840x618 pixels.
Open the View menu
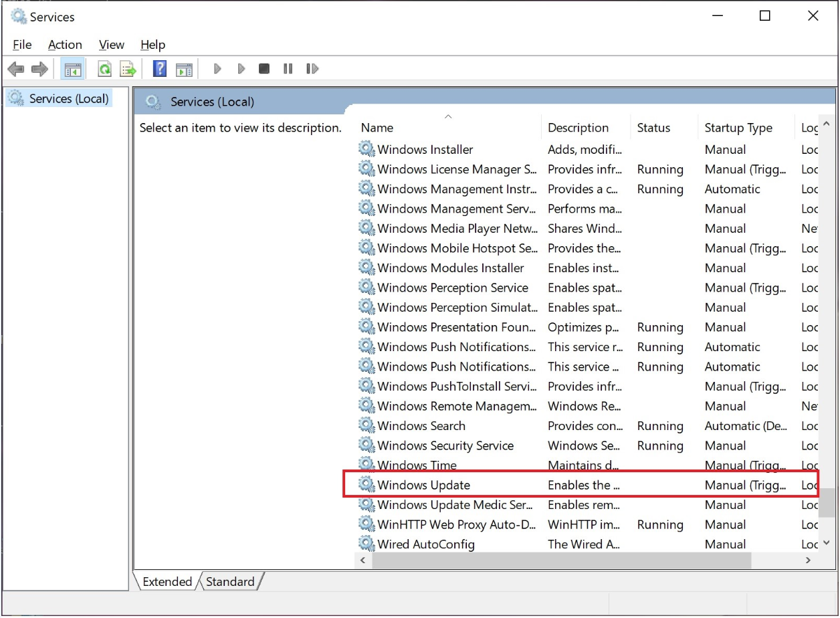111,45
